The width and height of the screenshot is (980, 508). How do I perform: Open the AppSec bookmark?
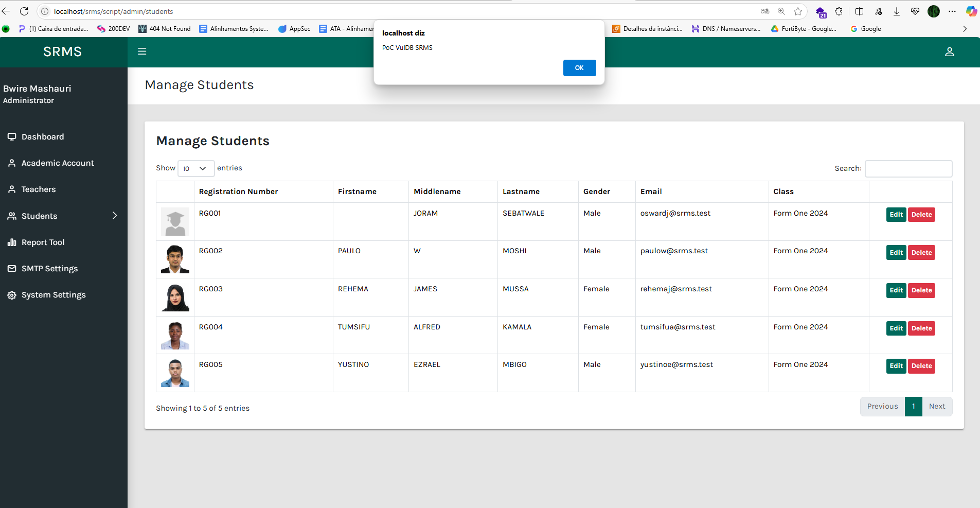[294, 29]
